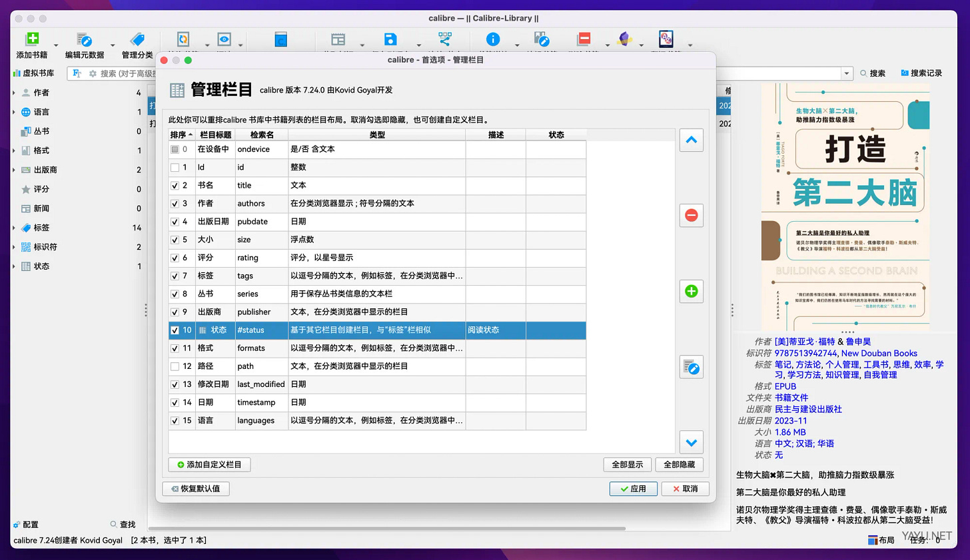The width and height of the screenshot is (970, 560).
Task: Open dropdown arrow beside 添加书籍
Action: coord(56,45)
